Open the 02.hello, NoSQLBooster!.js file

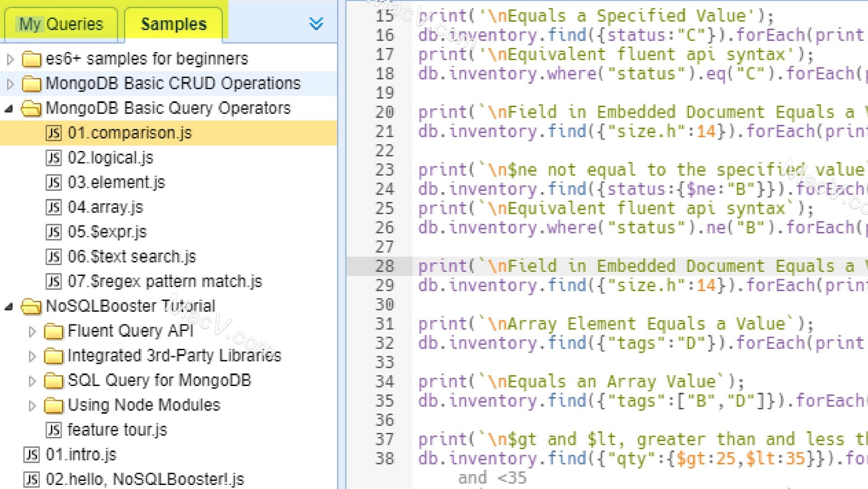pyautogui.click(x=145, y=480)
